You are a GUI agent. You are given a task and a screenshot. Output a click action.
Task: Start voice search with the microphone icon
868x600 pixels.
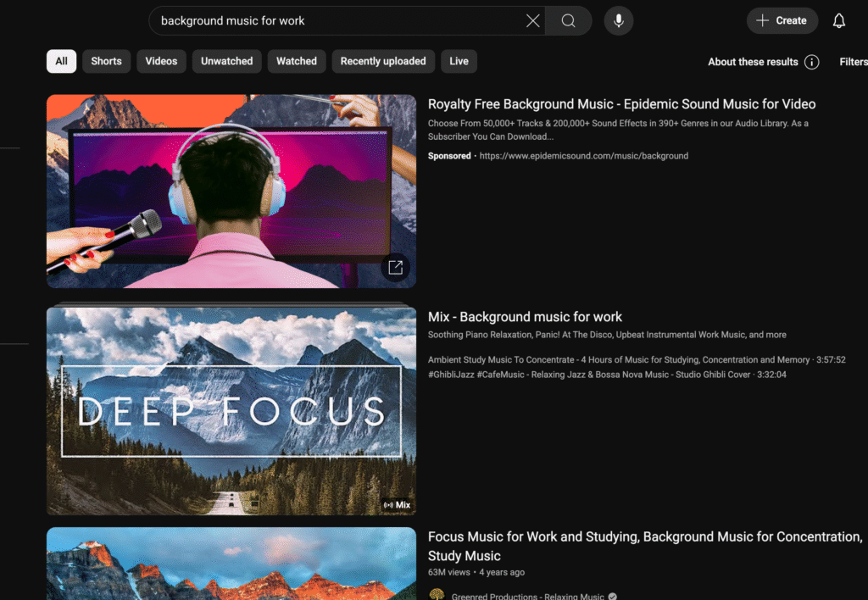pyautogui.click(x=618, y=21)
